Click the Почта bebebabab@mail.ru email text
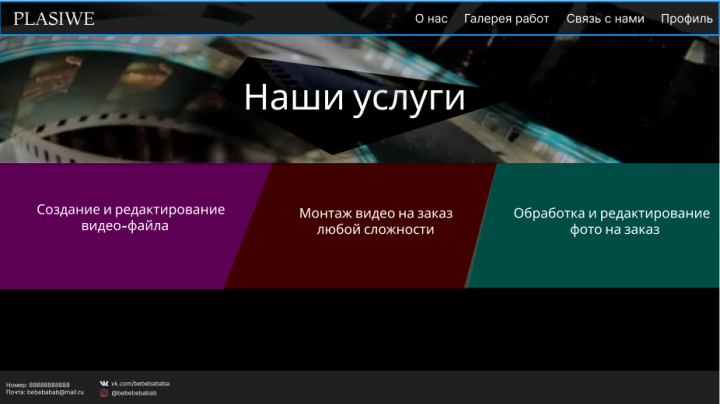The height and width of the screenshot is (404, 720). tap(45, 392)
